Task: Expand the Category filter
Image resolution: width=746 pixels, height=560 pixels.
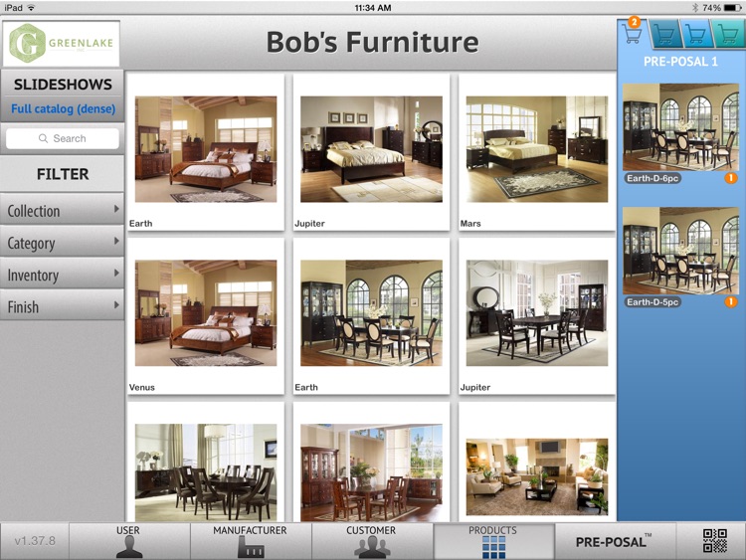Action: tap(62, 242)
